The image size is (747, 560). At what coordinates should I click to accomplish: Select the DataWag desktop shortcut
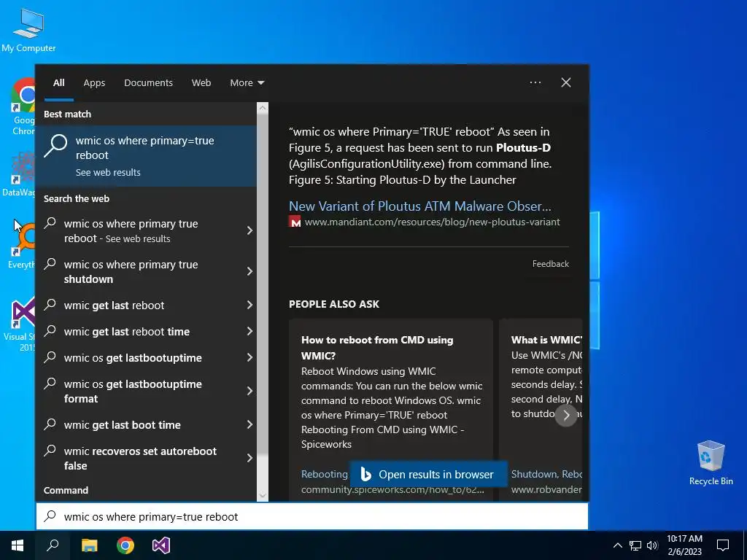pyautogui.click(x=19, y=174)
